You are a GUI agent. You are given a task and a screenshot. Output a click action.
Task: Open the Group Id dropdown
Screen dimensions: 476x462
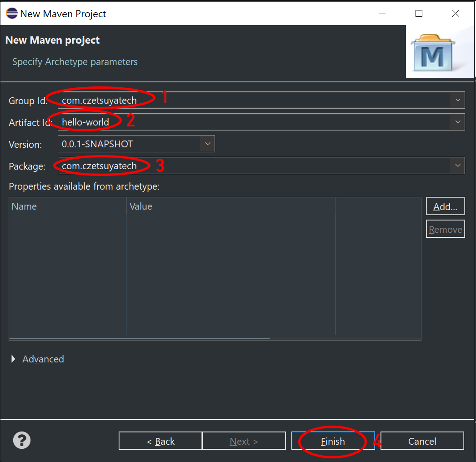click(457, 100)
